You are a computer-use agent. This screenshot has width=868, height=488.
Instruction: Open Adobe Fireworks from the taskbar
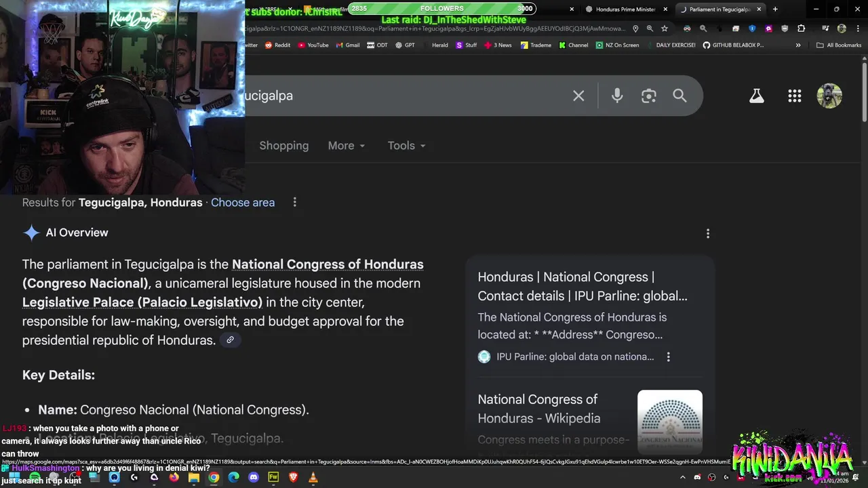coord(273,477)
